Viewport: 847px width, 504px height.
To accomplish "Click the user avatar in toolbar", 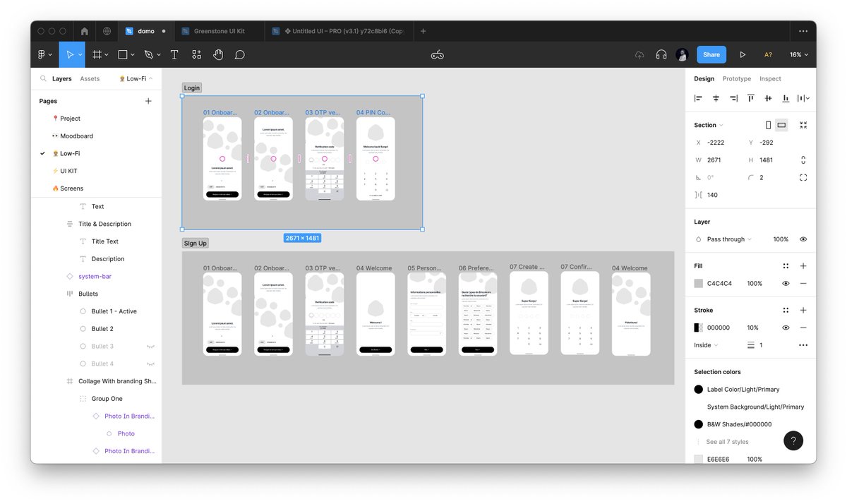I will pyautogui.click(x=682, y=54).
